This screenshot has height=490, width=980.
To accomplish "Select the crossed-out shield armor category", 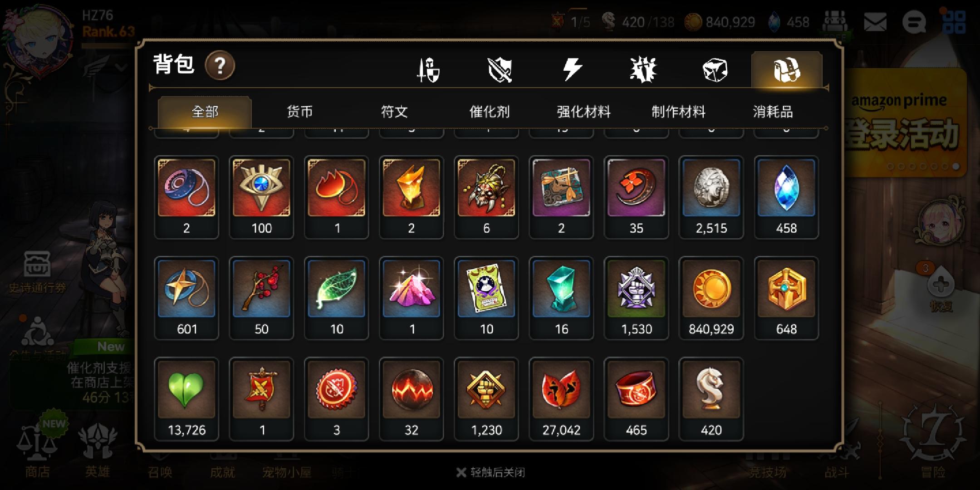I will pyautogui.click(x=500, y=70).
